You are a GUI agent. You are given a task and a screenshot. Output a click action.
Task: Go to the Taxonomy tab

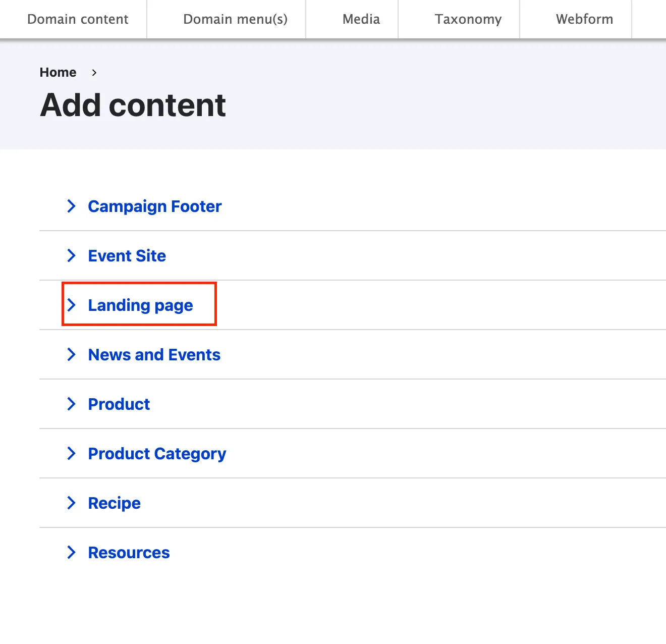[x=468, y=19]
